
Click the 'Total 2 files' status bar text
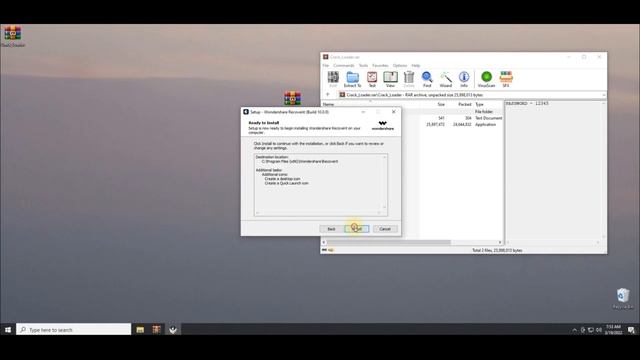click(x=497, y=250)
